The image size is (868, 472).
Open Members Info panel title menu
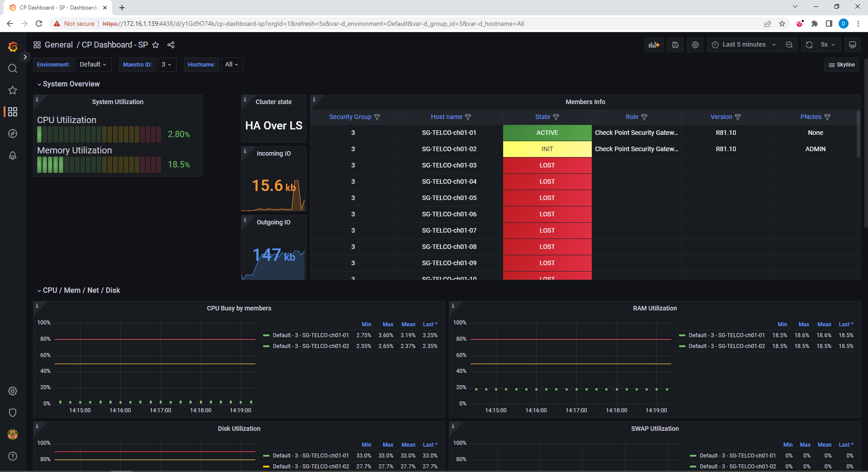click(585, 102)
